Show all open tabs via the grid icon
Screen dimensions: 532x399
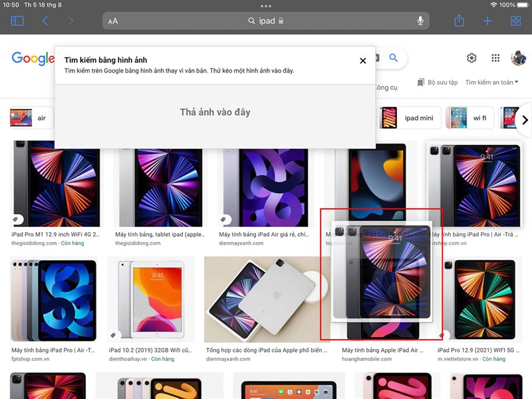click(x=515, y=21)
